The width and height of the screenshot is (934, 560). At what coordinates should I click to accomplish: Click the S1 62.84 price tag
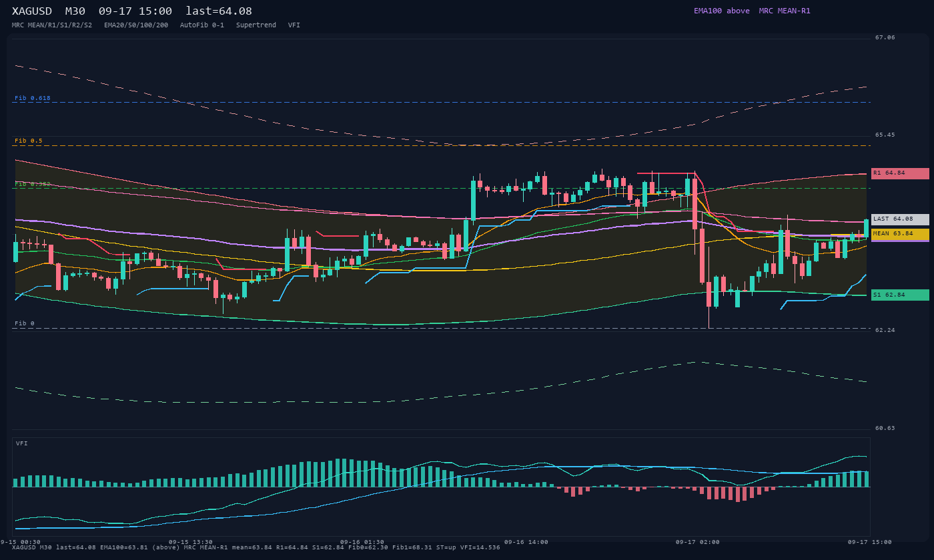(900, 295)
